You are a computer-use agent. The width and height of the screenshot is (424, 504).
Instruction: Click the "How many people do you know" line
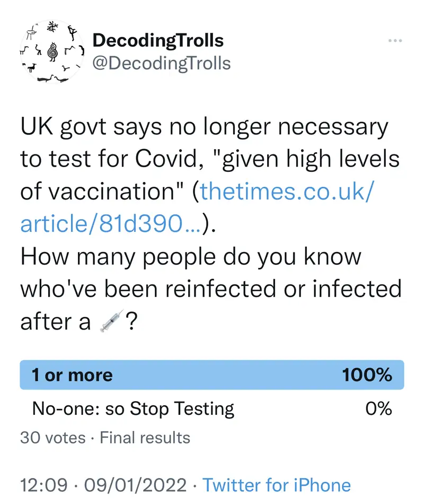[190, 257]
